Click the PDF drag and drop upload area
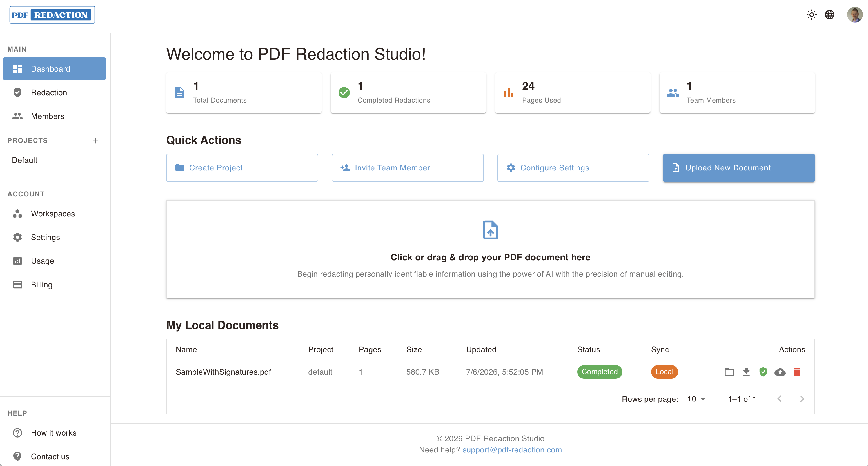The height and width of the screenshot is (466, 868). 490,249
